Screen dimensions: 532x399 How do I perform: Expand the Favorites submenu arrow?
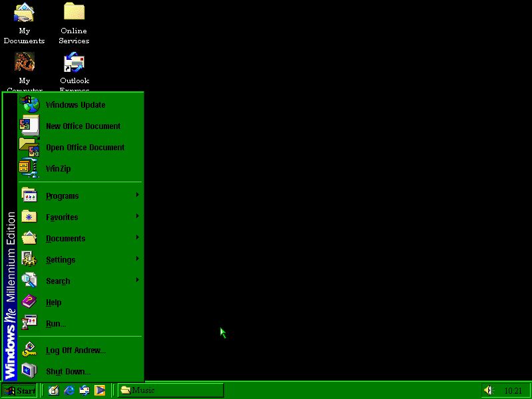tap(137, 216)
